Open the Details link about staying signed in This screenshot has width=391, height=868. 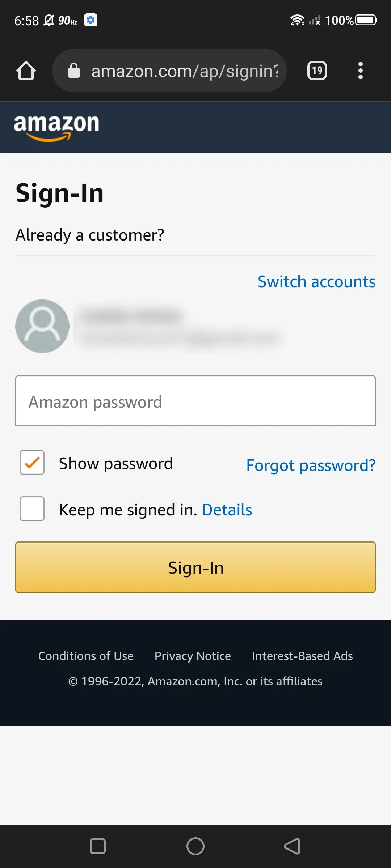coord(227,509)
